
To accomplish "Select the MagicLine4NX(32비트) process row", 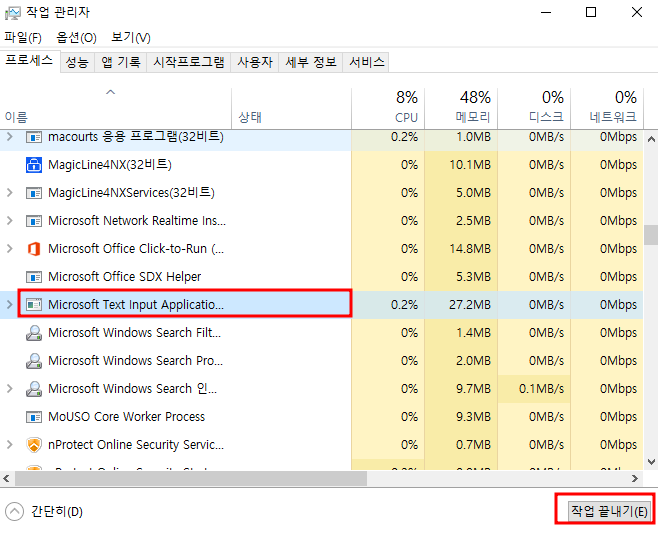I will (x=321, y=165).
